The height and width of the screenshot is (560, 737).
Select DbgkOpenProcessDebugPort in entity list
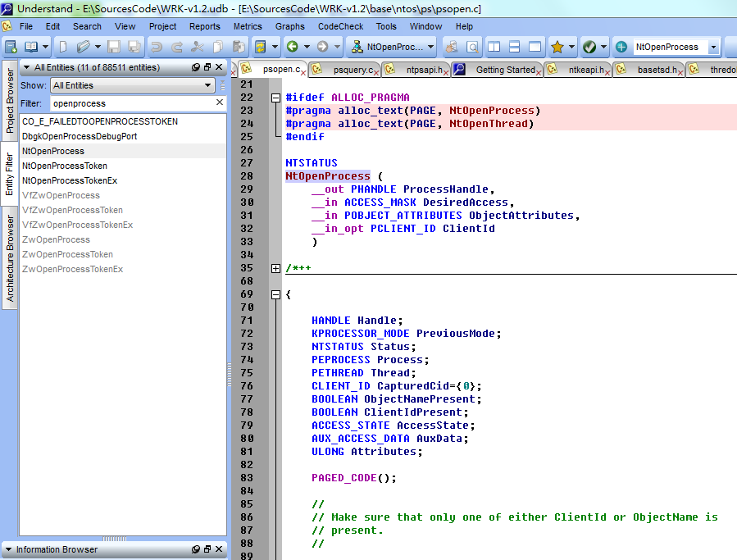click(x=80, y=136)
